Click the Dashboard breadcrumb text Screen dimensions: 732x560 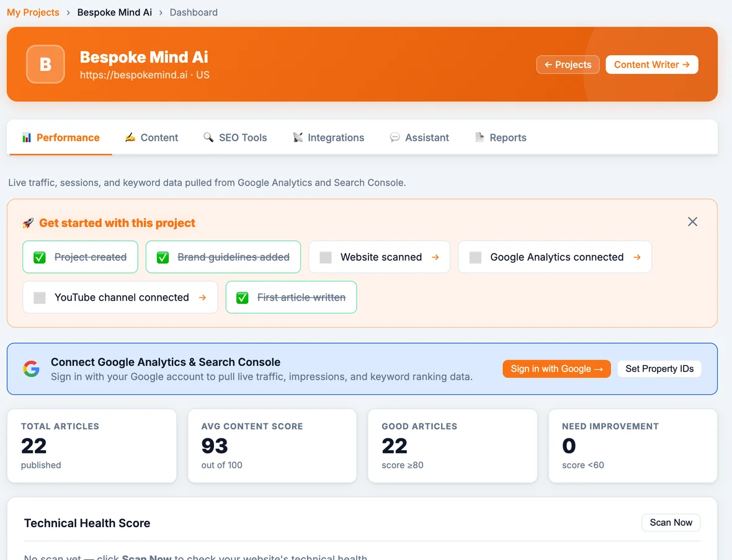pyautogui.click(x=194, y=12)
